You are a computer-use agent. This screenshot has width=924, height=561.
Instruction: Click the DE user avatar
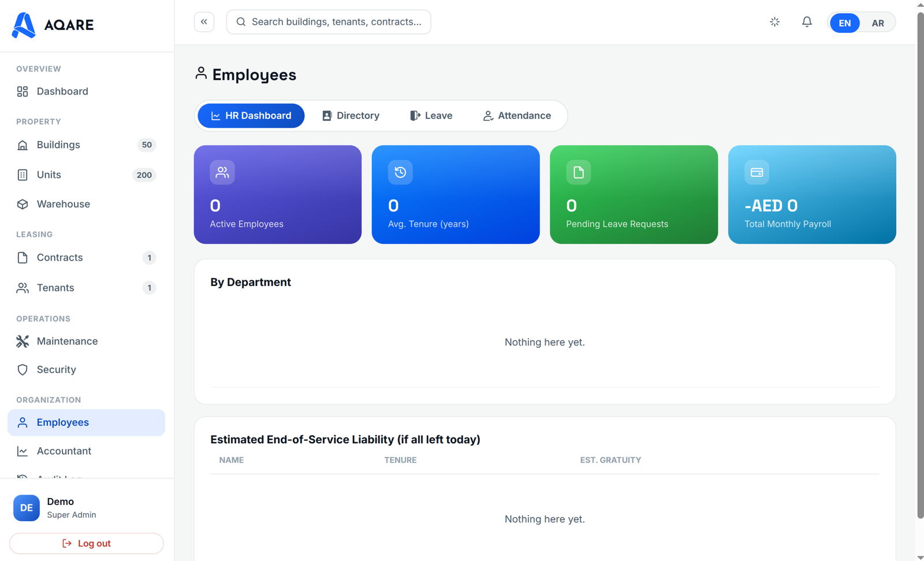27,508
